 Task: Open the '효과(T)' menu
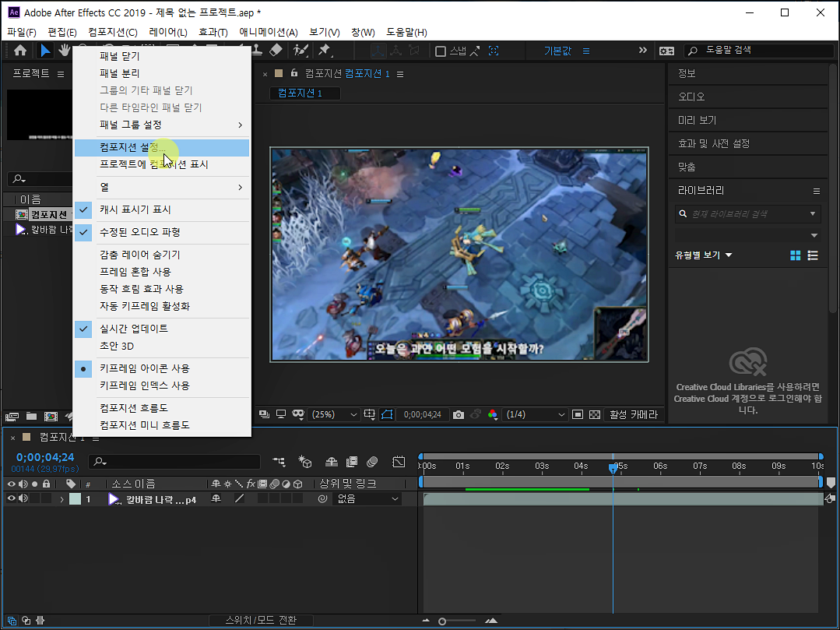[213, 32]
